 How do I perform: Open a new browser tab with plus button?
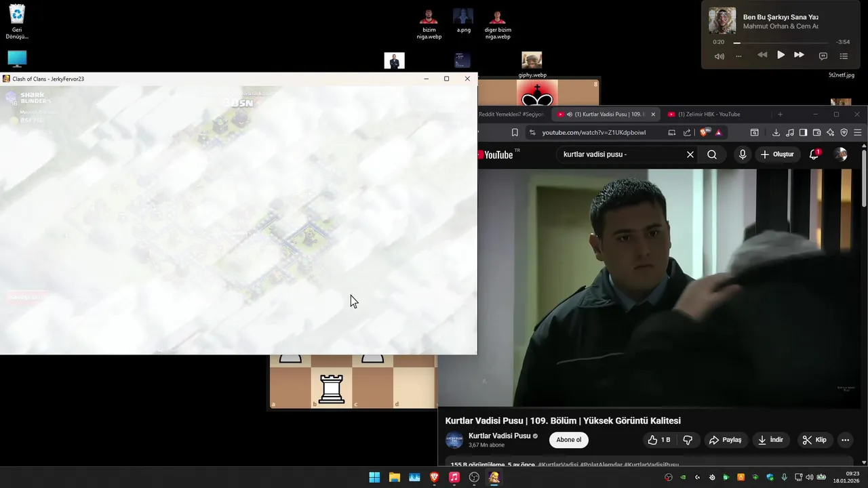point(780,115)
